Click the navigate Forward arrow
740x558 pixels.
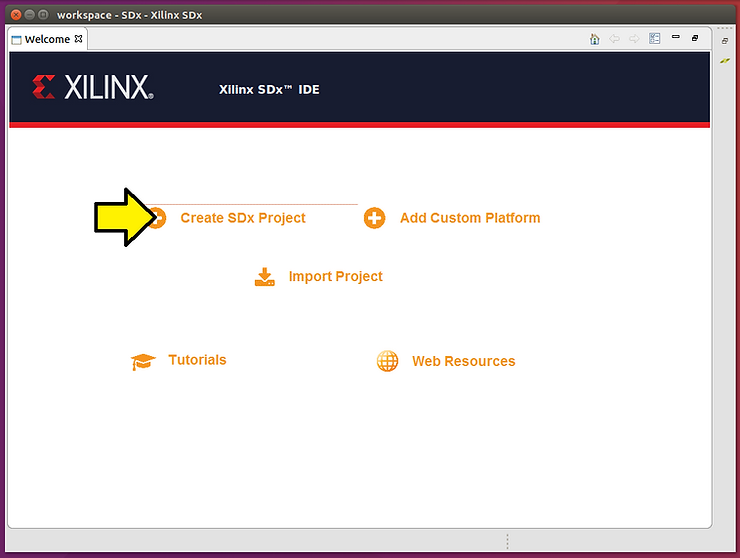coord(634,39)
